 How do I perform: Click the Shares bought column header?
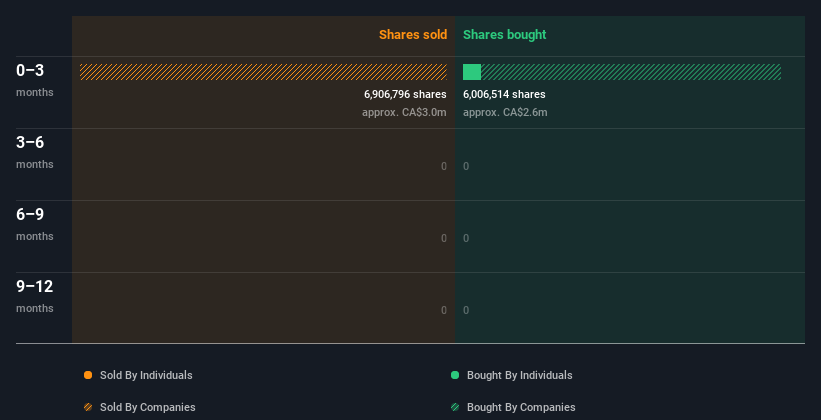(504, 35)
